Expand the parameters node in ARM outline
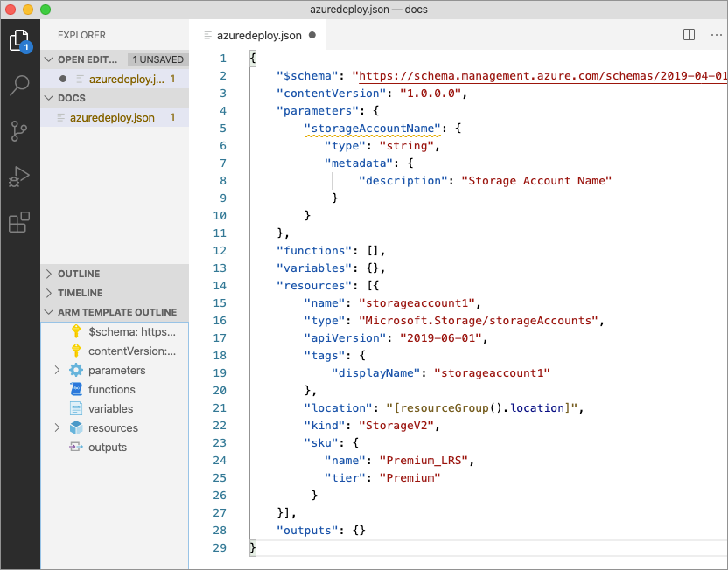728x570 pixels. pyautogui.click(x=58, y=371)
